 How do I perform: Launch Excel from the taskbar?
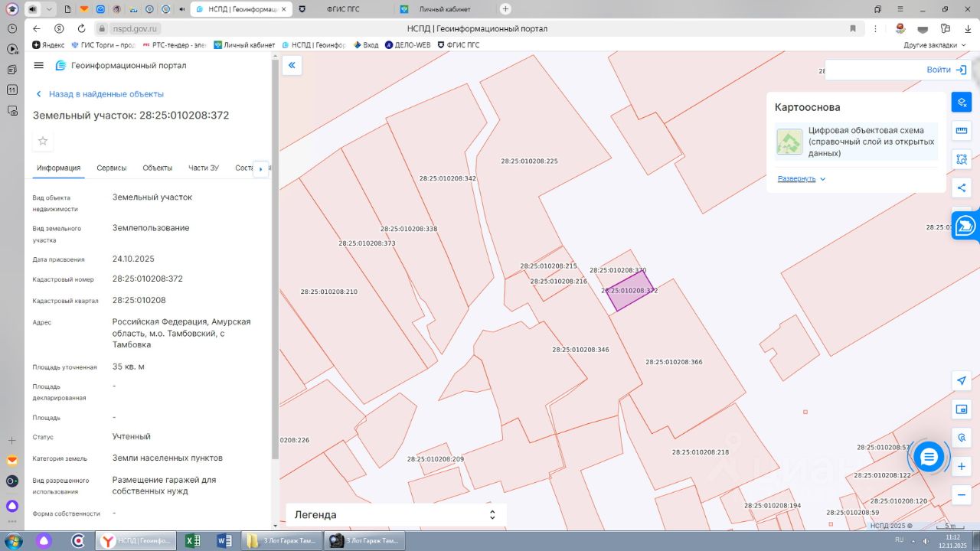[193, 541]
